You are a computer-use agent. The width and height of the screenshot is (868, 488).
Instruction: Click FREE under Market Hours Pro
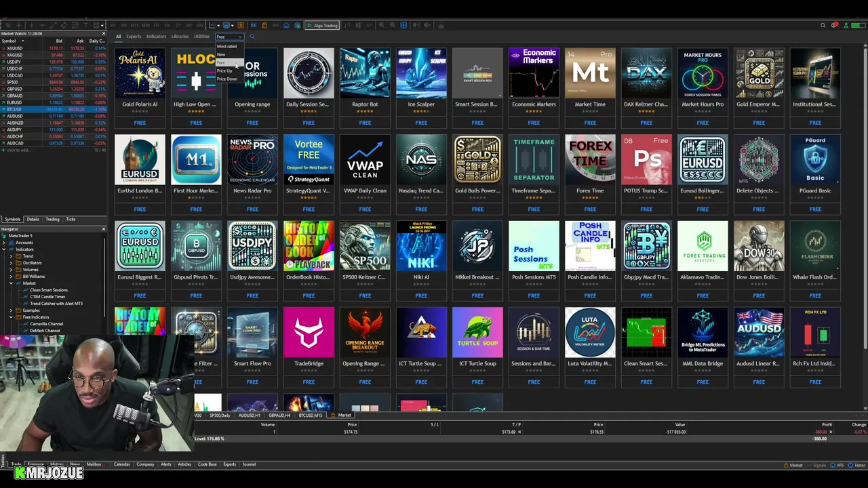coord(703,123)
